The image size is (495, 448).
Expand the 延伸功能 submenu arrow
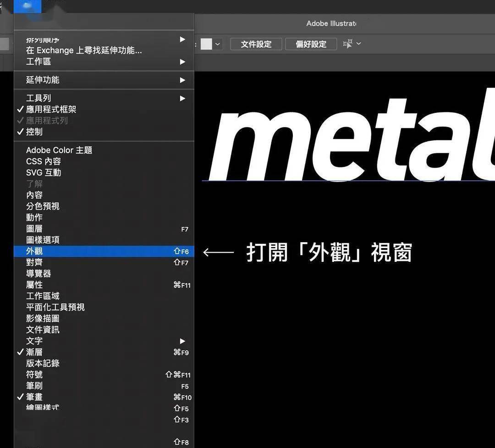click(182, 80)
